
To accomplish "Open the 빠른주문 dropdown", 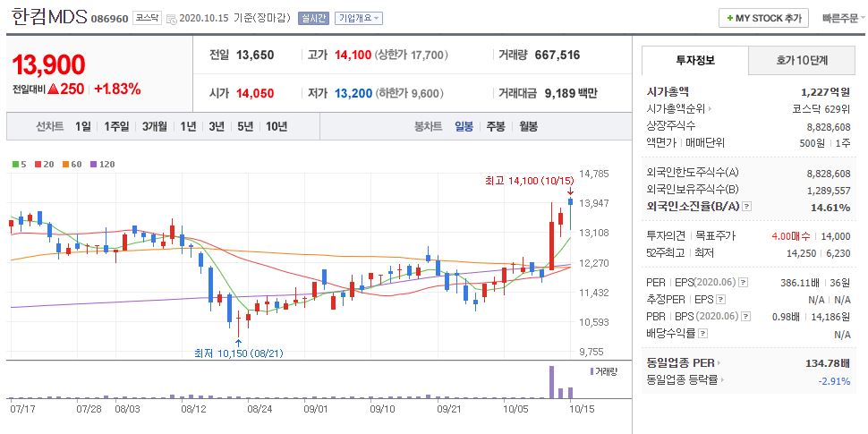I will [844, 18].
